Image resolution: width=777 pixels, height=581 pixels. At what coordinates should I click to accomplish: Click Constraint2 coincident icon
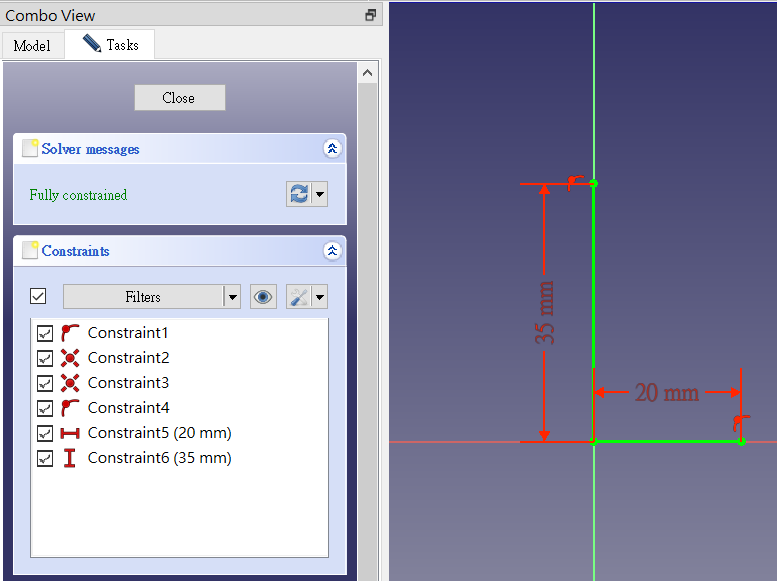coord(70,358)
